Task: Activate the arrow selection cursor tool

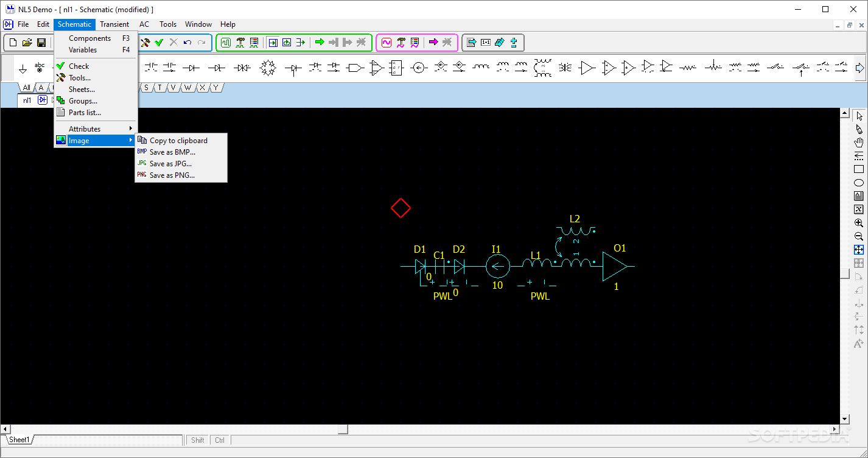Action: 859,116
